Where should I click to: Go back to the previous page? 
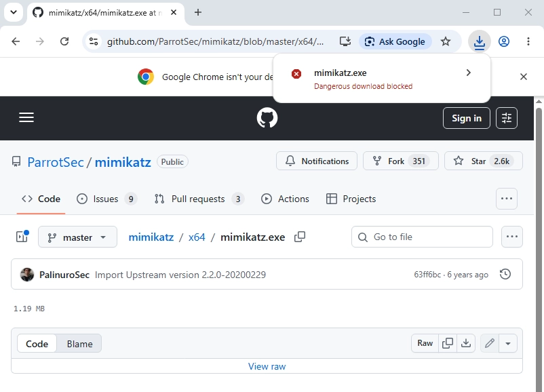(x=16, y=41)
